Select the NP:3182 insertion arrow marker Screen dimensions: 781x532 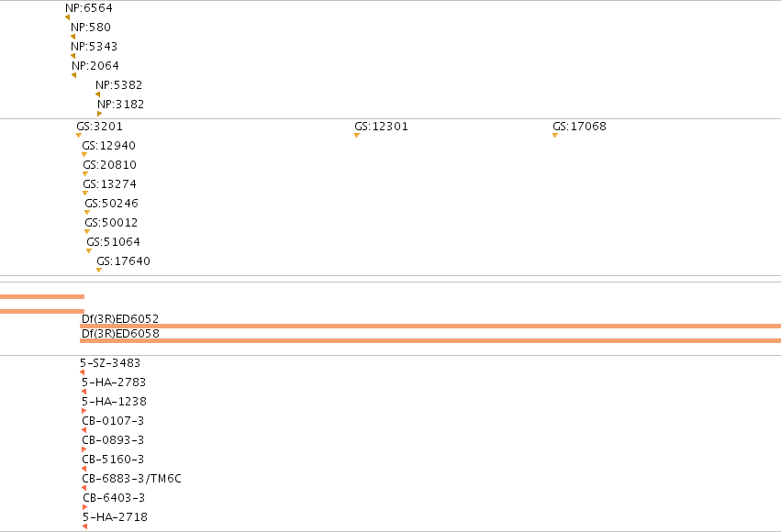100,114
